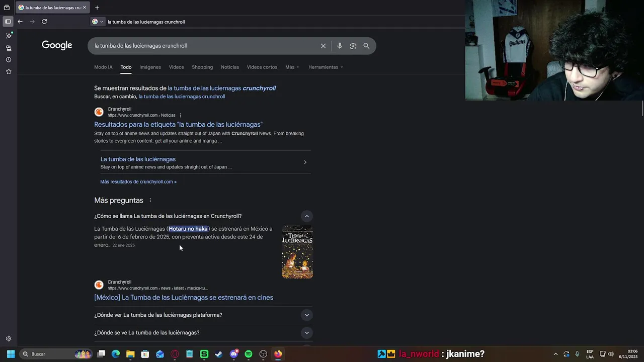Switch to 'Noticias' tab
This screenshot has width=644, height=362.
(x=230, y=67)
